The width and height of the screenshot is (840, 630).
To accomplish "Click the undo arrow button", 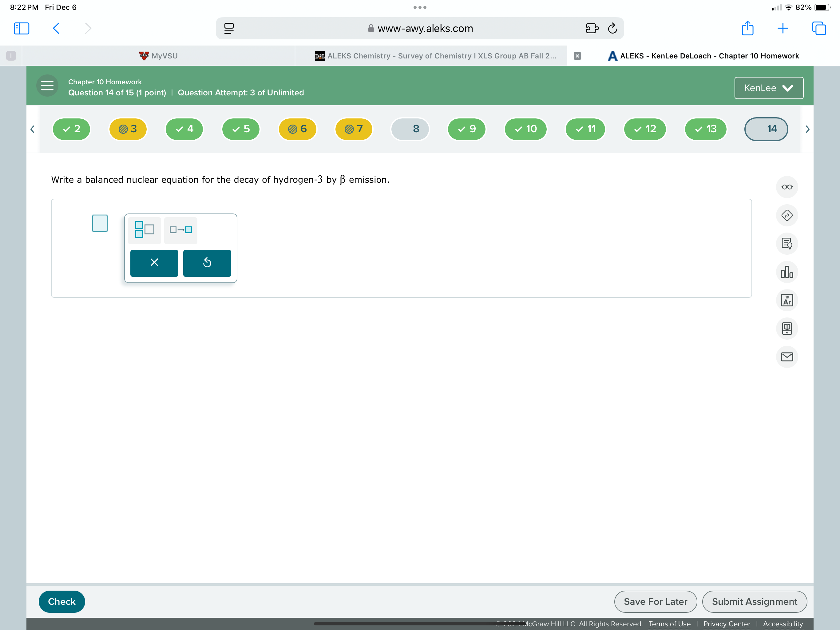I will click(207, 263).
